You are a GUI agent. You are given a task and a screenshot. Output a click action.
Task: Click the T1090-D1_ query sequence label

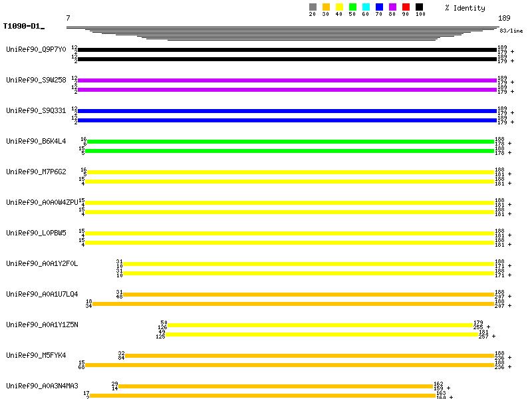tap(23, 27)
